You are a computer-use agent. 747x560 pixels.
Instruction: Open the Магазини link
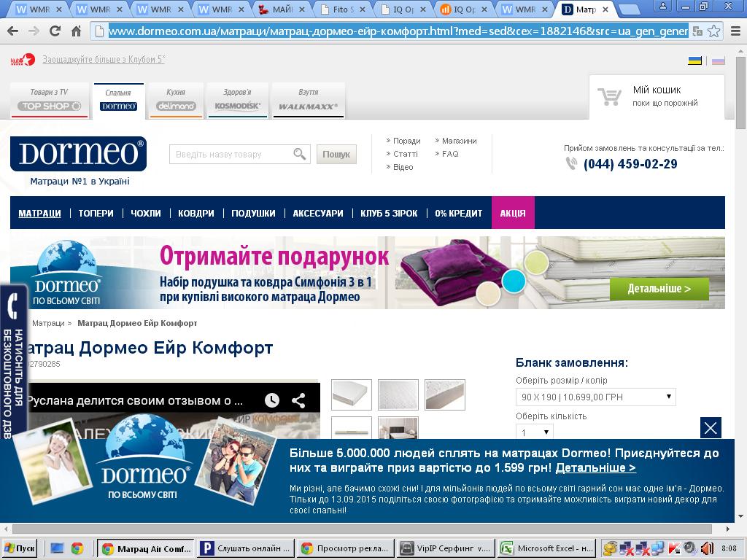[x=460, y=141]
